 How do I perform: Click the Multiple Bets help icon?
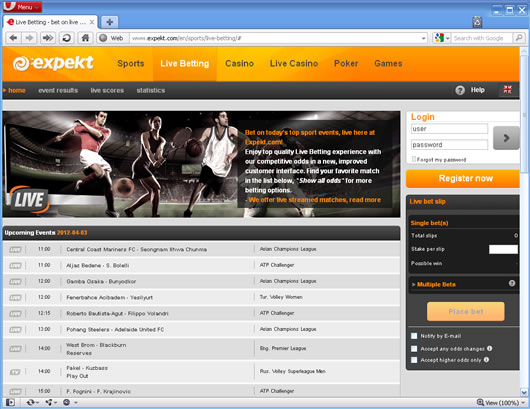point(512,283)
